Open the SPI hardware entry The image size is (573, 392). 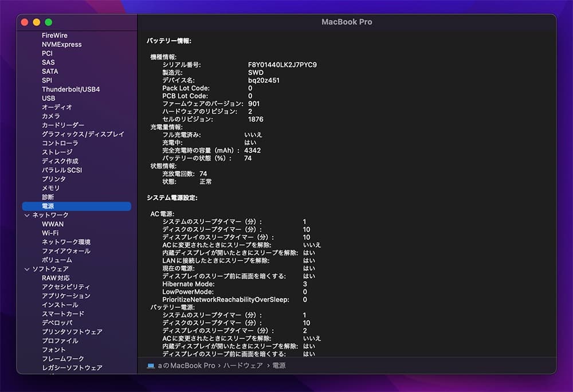47,80
